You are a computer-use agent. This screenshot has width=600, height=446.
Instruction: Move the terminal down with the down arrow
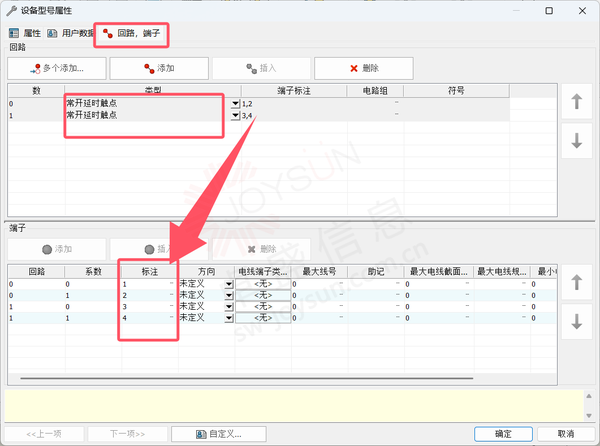(576, 322)
